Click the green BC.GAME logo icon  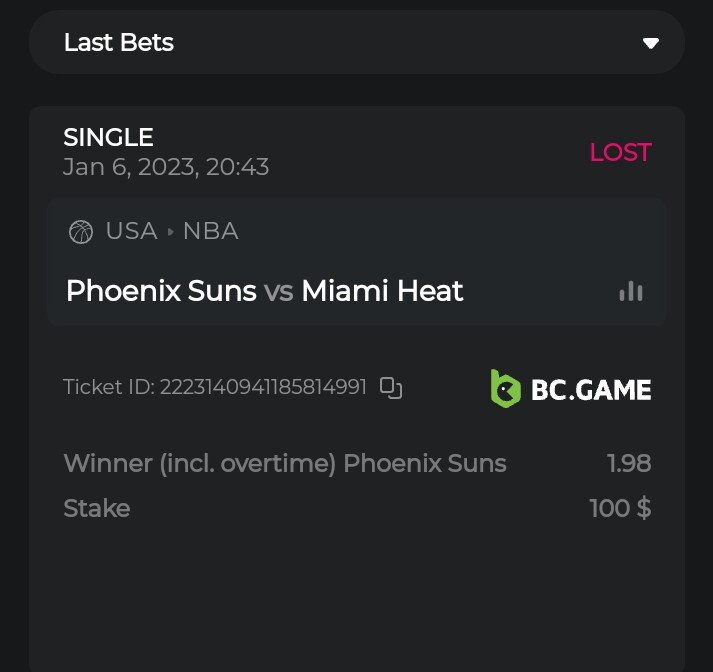506,388
